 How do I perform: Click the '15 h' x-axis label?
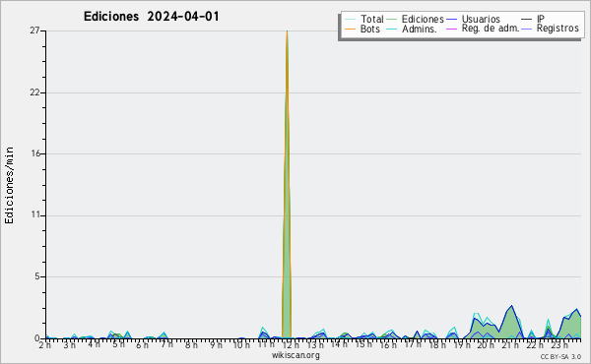363,344
